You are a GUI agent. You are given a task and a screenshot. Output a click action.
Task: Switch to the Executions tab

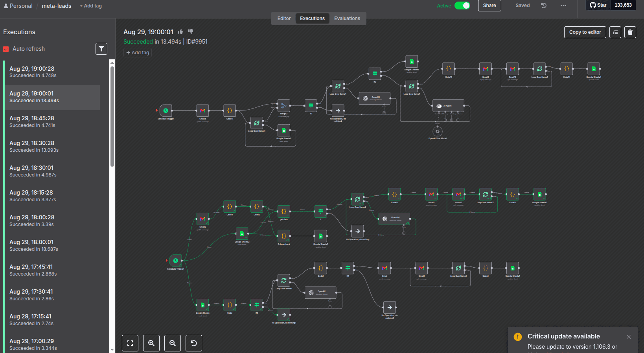[312, 18]
